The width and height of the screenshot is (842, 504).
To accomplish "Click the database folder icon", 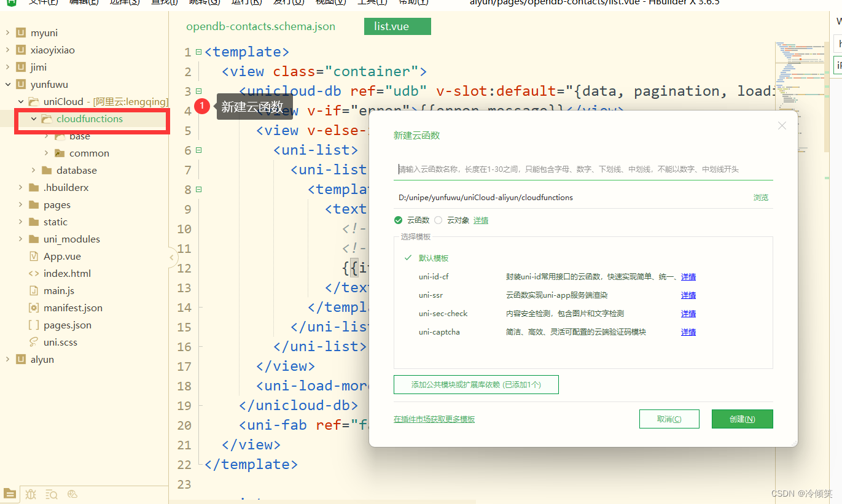I will (x=47, y=170).
